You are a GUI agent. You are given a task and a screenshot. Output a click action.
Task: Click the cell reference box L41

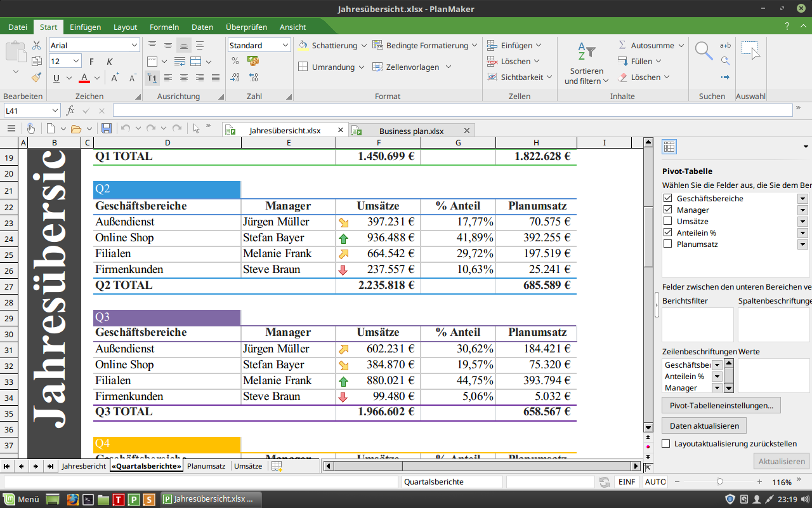[25, 110]
